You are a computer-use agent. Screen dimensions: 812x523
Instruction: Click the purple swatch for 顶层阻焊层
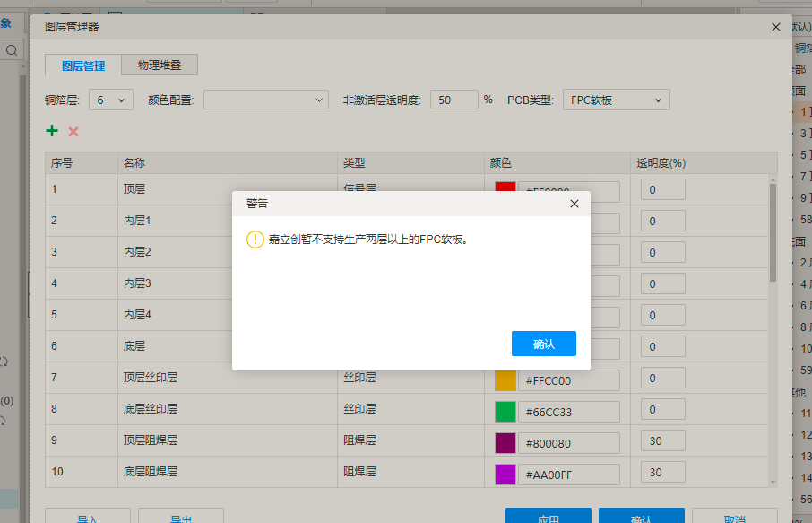click(x=505, y=443)
